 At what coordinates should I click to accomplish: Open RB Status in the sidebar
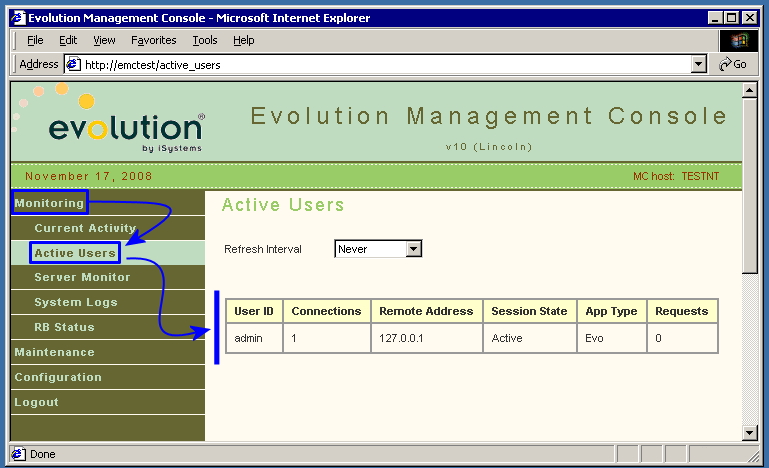pyautogui.click(x=64, y=327)
